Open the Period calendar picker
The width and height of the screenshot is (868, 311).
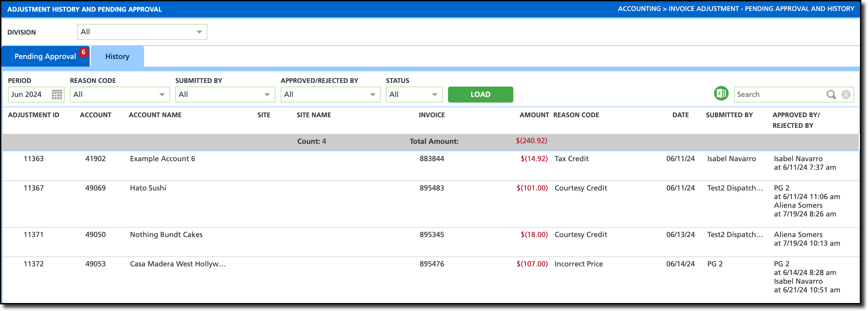[57, 95]
